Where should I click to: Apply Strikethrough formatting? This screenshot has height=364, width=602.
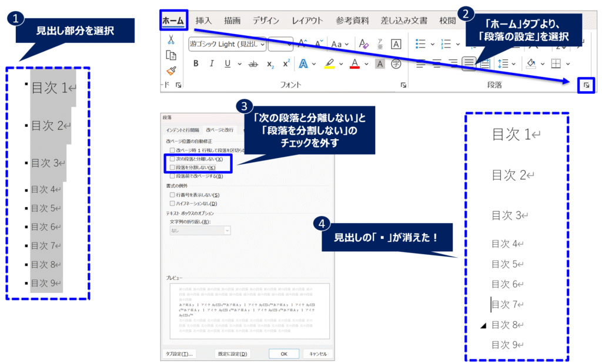[253, 64]
